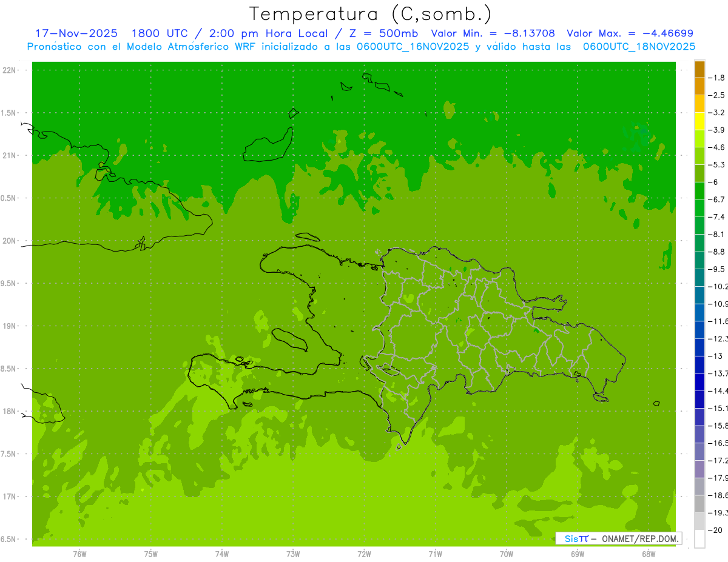Click the '-9.5' colorbar label
Image resolution: width=728 pixels, height=562 pixels.
(x=717, y=269)
